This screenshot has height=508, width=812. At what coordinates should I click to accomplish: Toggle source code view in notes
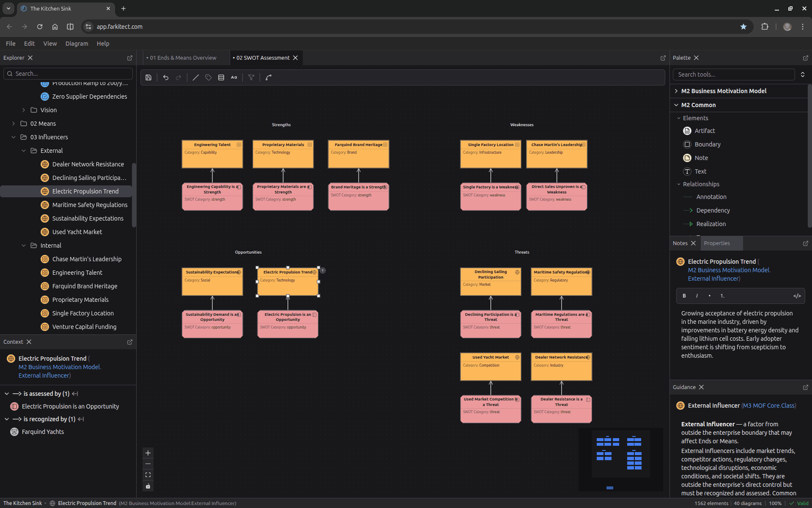click(x=797, y=296)
